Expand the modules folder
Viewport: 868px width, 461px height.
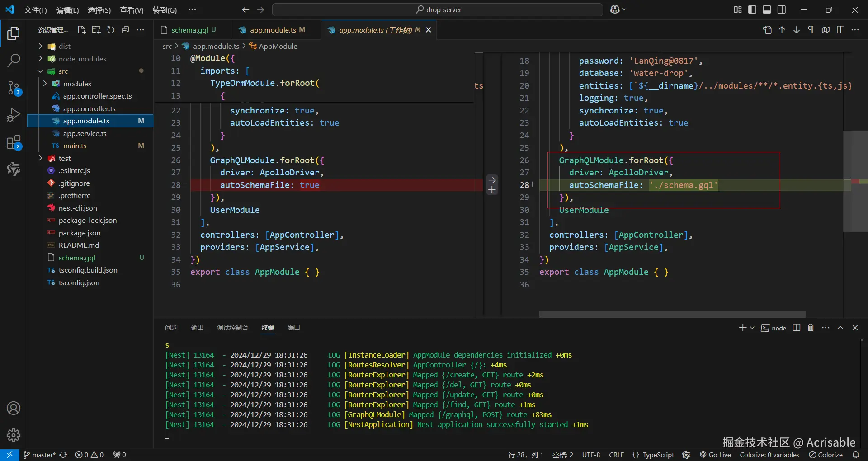77,84
